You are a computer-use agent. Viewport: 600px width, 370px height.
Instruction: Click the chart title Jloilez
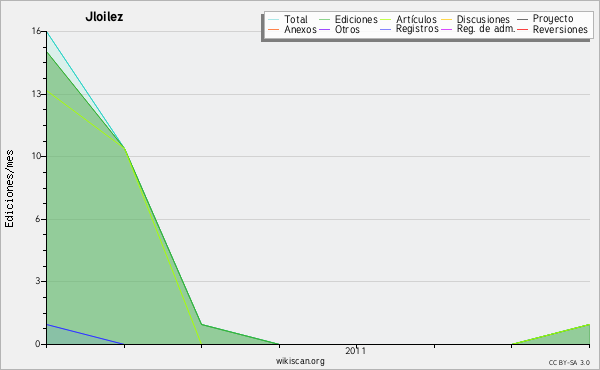pos(104,17)
